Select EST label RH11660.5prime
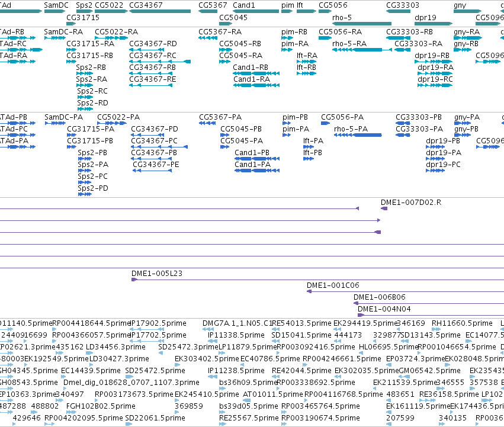This screenshot has height=427, width=504. (x=462, y=323)
